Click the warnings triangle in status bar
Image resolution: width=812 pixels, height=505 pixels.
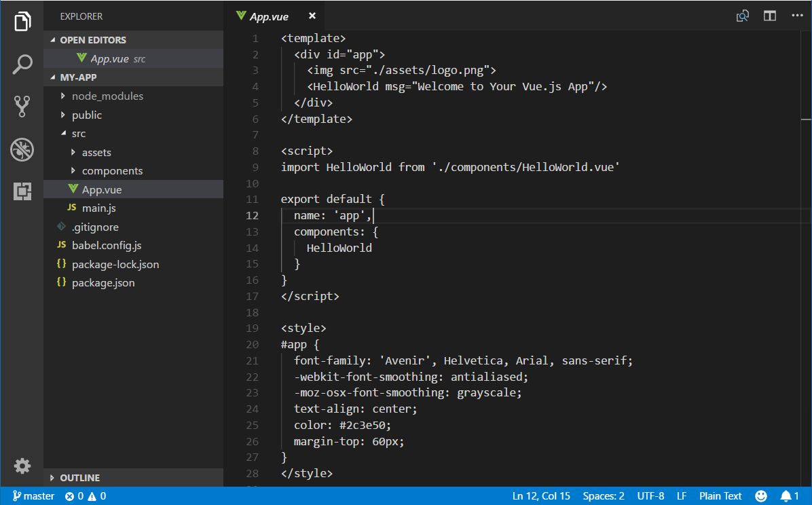coord(92,496)
